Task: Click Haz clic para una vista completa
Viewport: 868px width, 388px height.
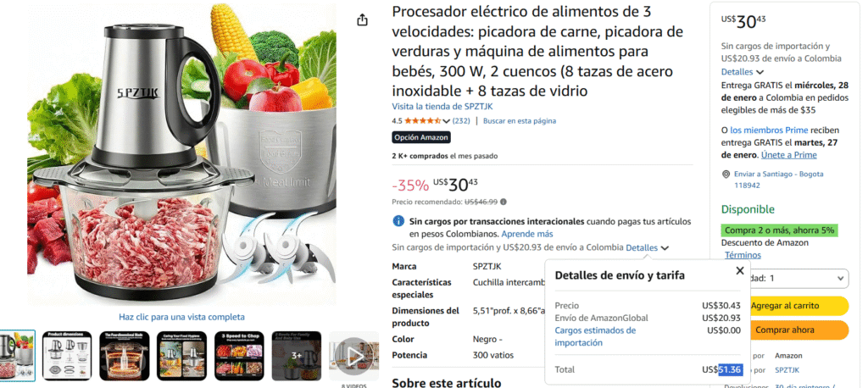Action: pyautogui.click(x=181, y=317)
